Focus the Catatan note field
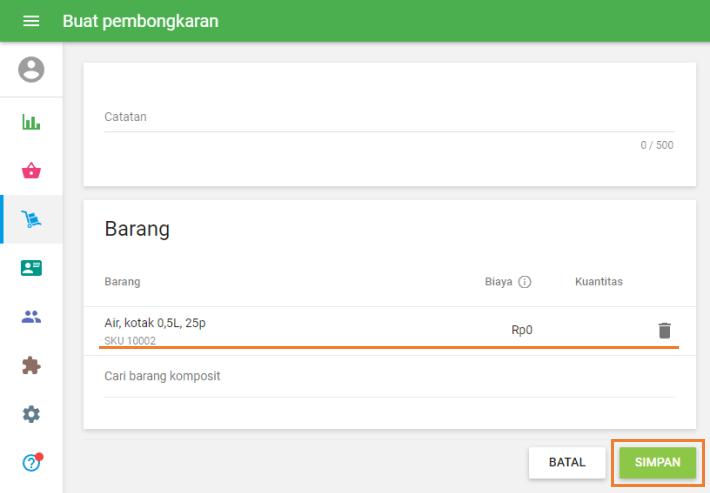 [389, 117]
